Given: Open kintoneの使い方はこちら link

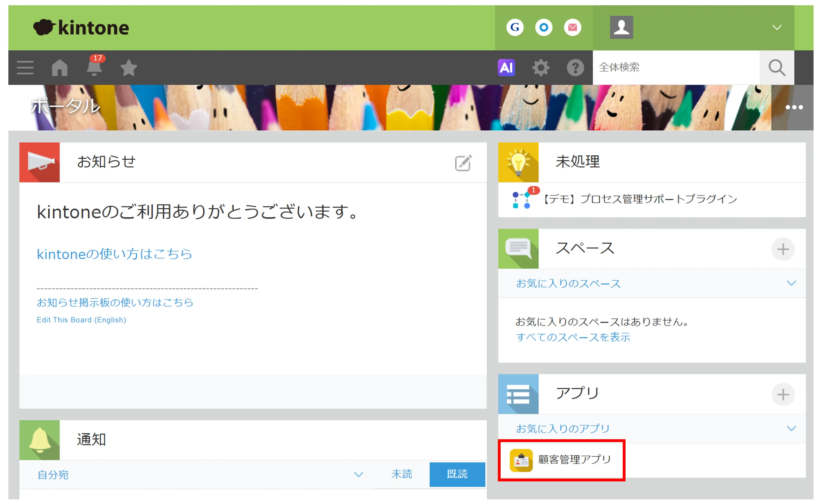Looking at the screenshot, I should tap(114, 254).
